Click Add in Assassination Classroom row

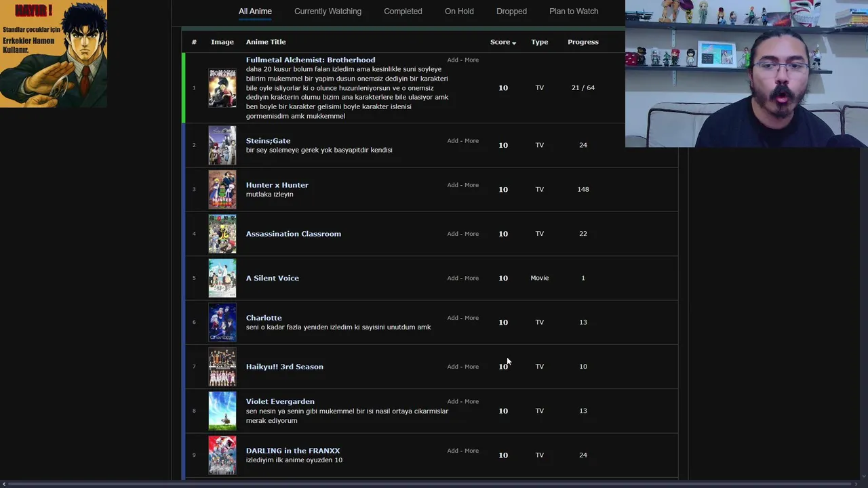pos(452,234)
